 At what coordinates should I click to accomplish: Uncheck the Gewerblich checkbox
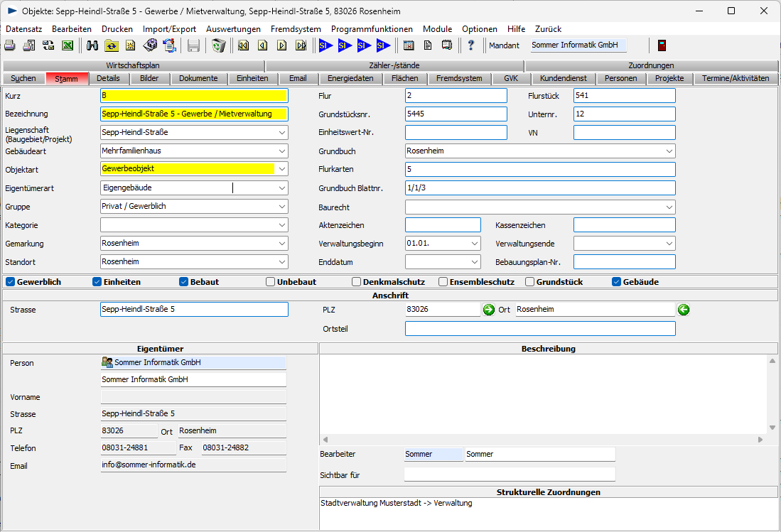coord(11,282)
